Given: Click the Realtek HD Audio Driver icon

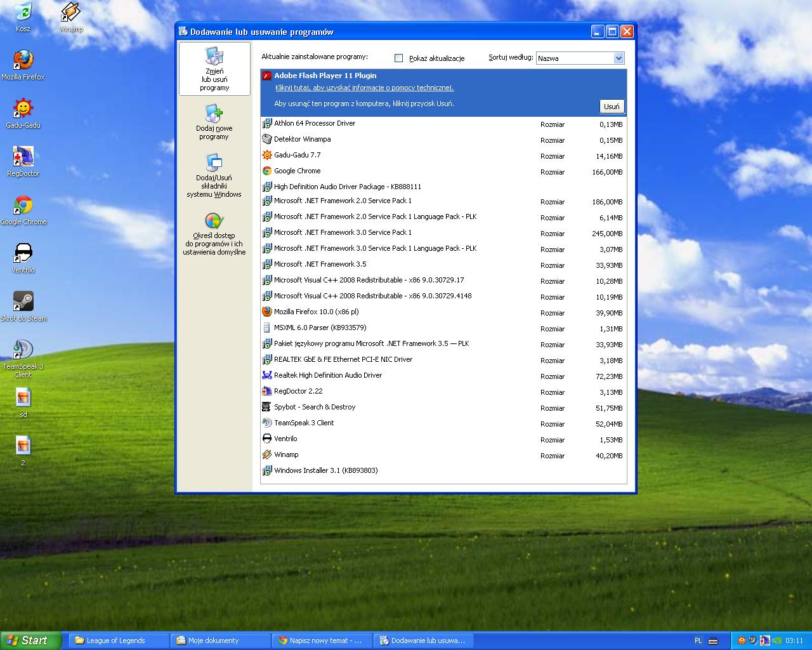Looking at the screenshot, I should 267,375.
